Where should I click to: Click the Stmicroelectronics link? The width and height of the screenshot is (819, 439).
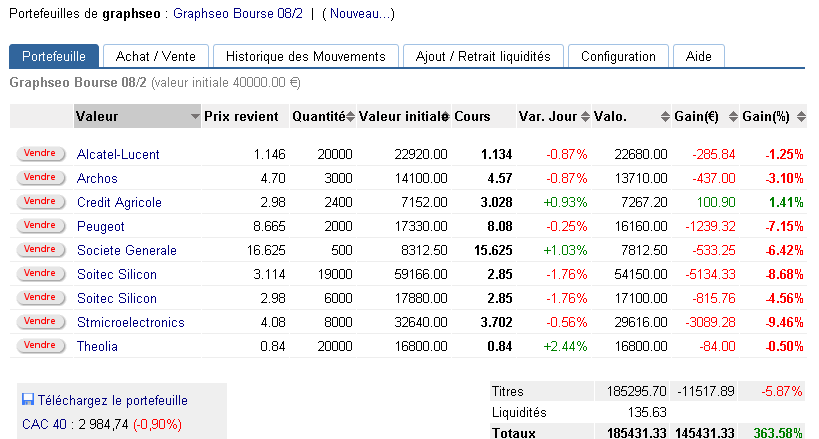coord(130,323)
